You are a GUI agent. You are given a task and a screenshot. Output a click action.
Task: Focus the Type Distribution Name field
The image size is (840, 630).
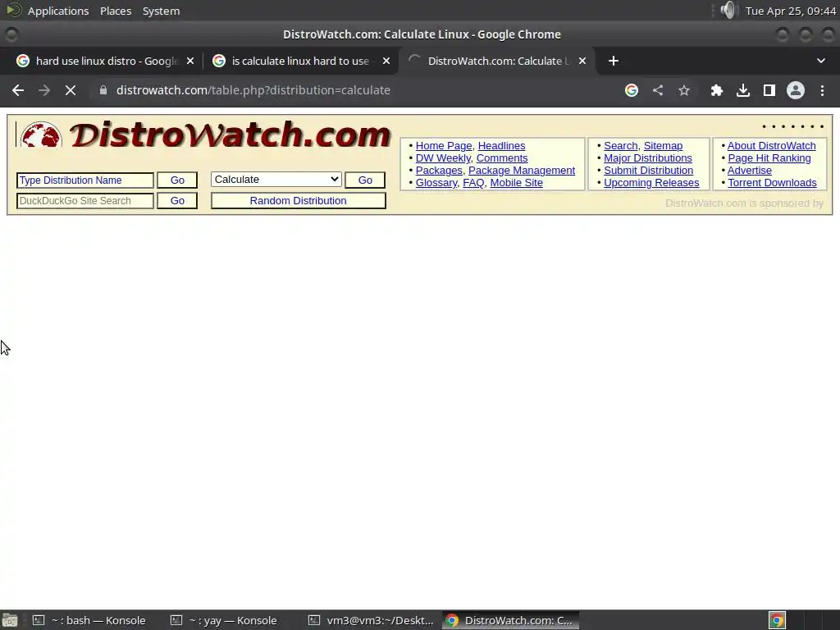tap(85, 180)
